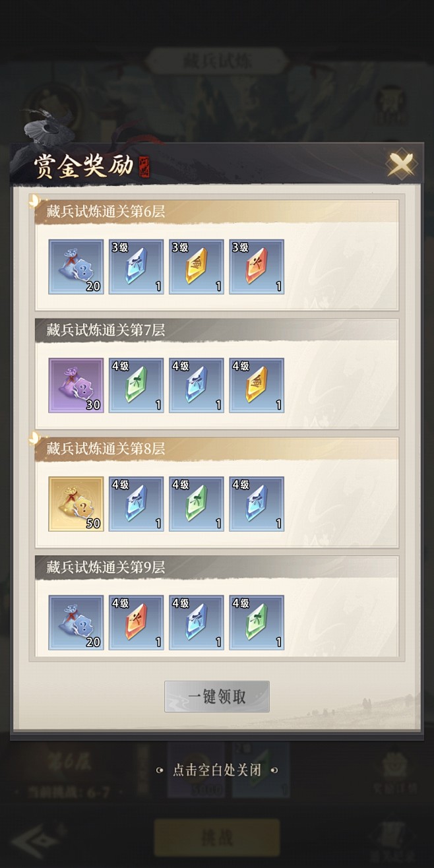This screenshot has height=868, width=434.
Task: Click the blurred 挑战 button at bottom
Action: (217, 838)
